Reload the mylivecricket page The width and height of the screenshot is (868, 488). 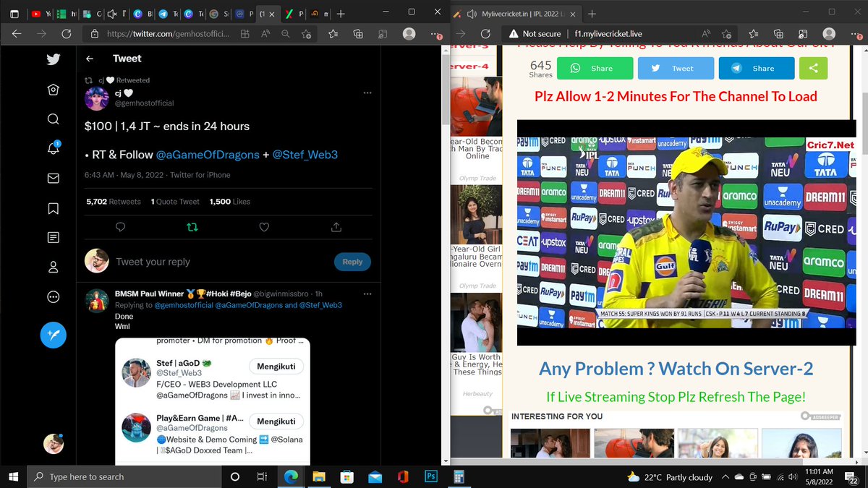point(486,34)
